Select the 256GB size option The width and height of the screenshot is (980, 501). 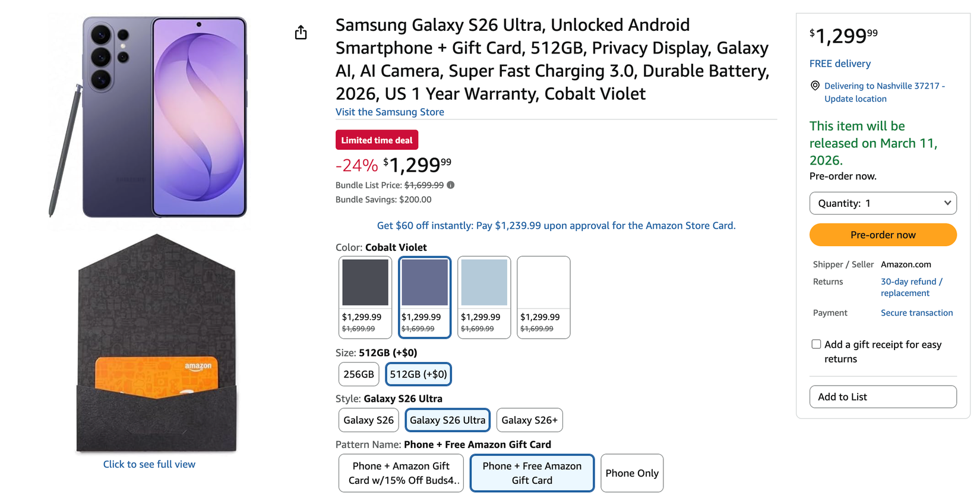pos(358,374)
